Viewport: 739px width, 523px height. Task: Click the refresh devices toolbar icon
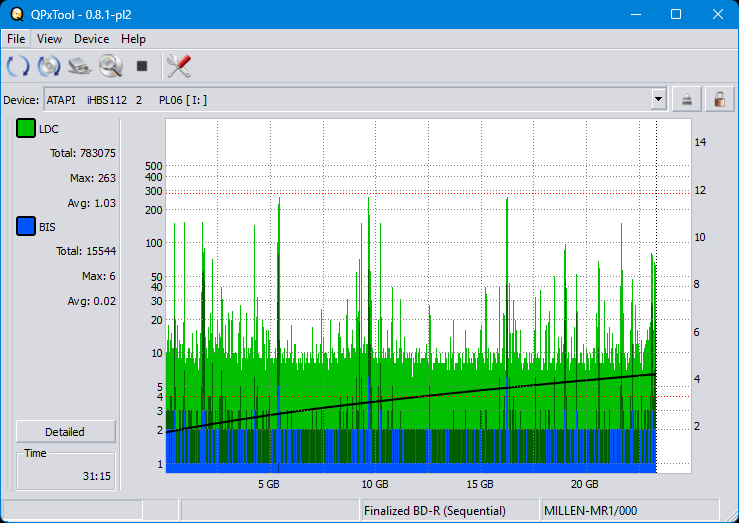tap(18, 65)
